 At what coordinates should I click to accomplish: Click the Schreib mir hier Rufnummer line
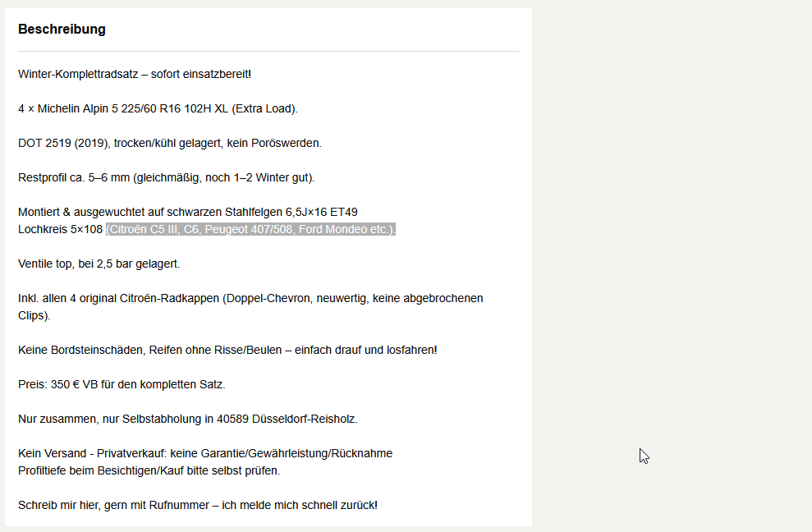(x=198, y=505)
